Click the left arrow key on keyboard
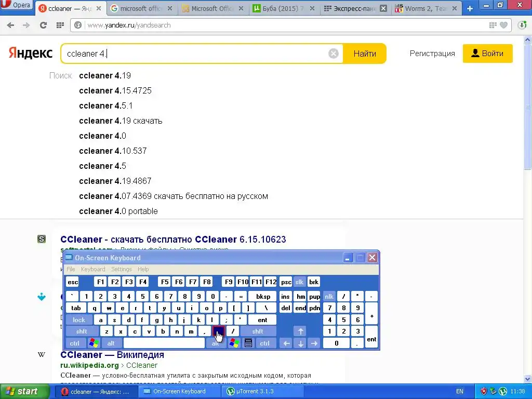Screen dimensions: 532x399 [286, 343]
